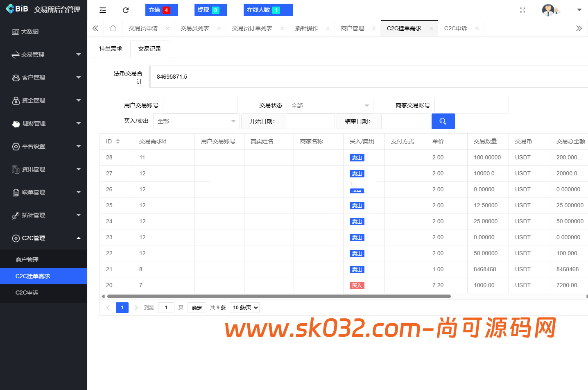Viewport: 588px width, 390px height.
Task: Open the 买入/卖出 filter dropdown
Action: point(196,121)
